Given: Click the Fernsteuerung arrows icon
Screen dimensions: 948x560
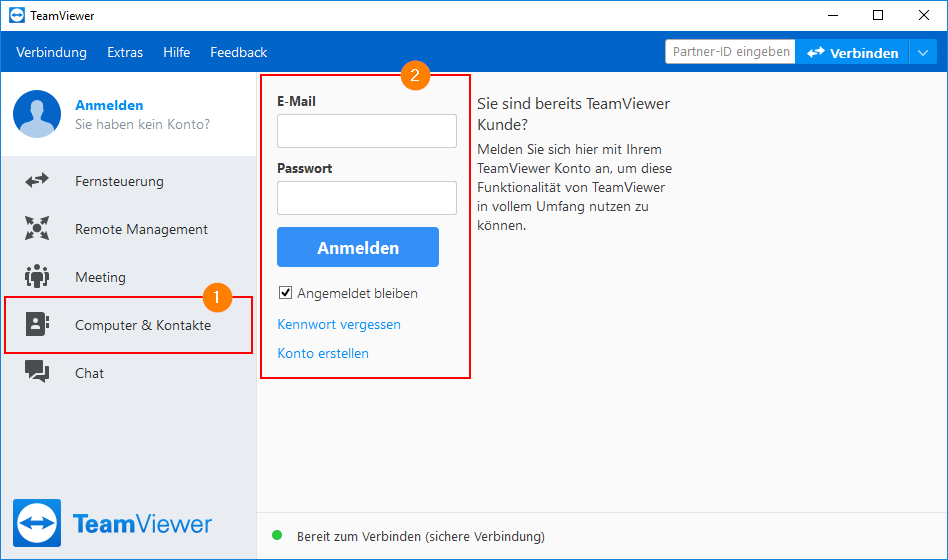Looking at the screenshot, I should coord(37,180).
